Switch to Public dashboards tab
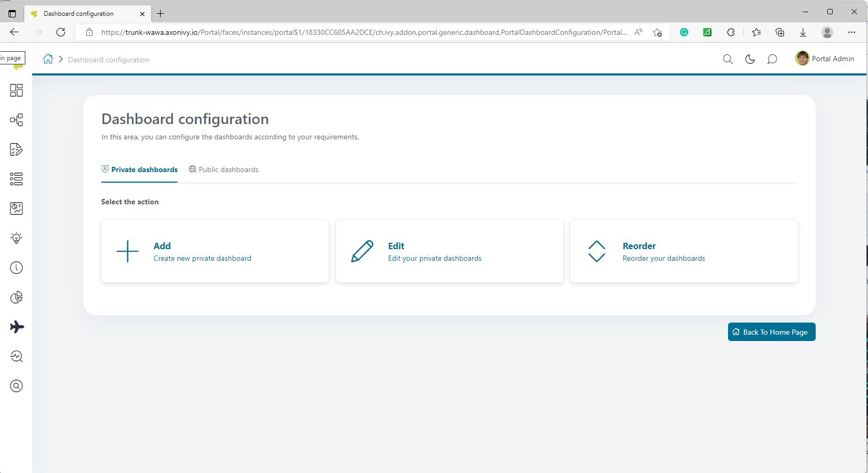This screenshot has height=473, width=868. pyautogui.click(x=223, y=169)
